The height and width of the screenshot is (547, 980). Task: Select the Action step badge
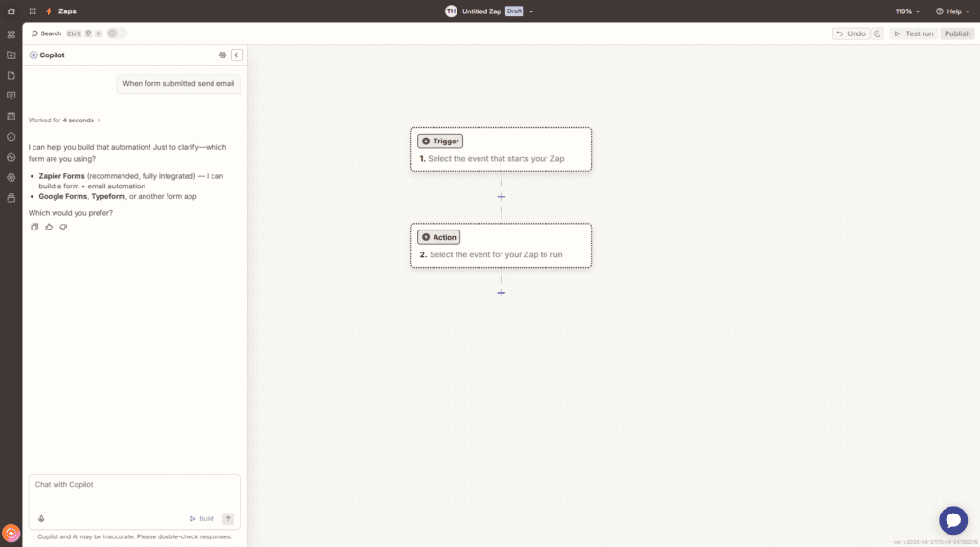pyautogui.click(x=438, y=237)
